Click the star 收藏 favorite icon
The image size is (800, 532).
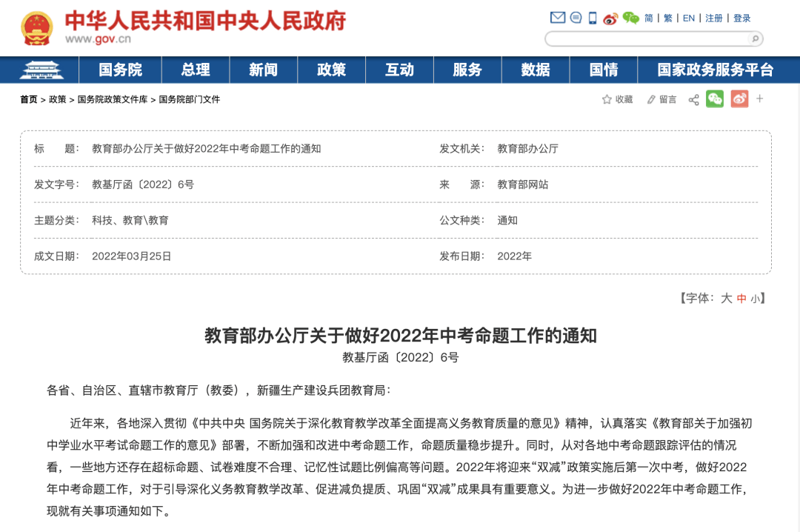617,99
